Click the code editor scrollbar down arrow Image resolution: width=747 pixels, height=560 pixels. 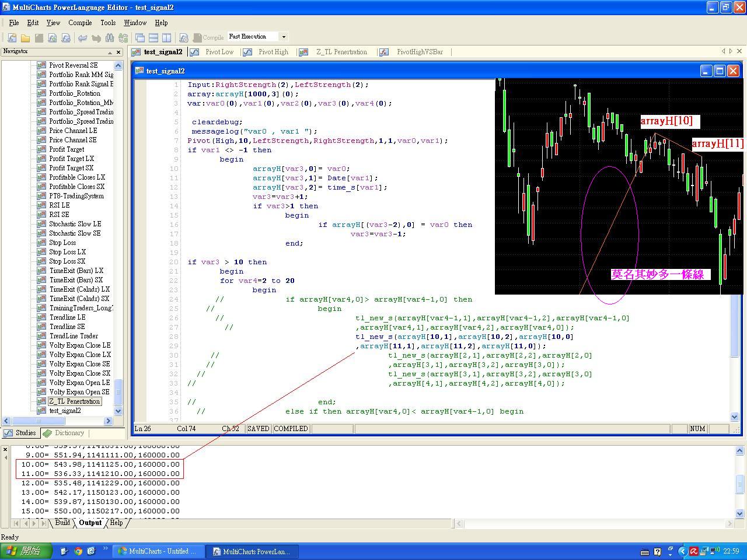[x=735, y=416]
